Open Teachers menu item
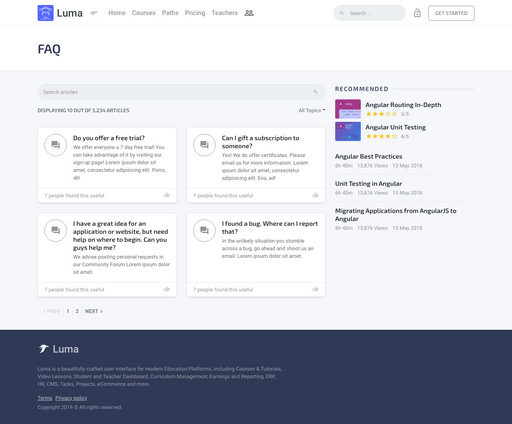 225,13
